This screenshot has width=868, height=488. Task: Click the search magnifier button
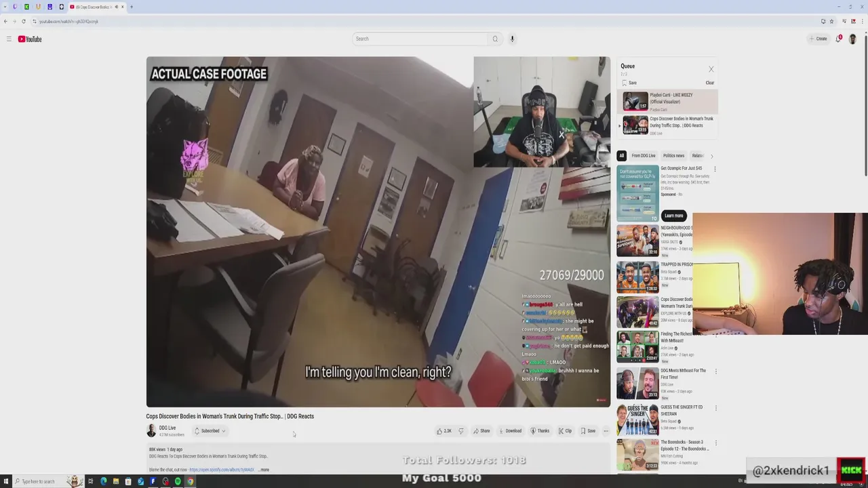(495, 39)
